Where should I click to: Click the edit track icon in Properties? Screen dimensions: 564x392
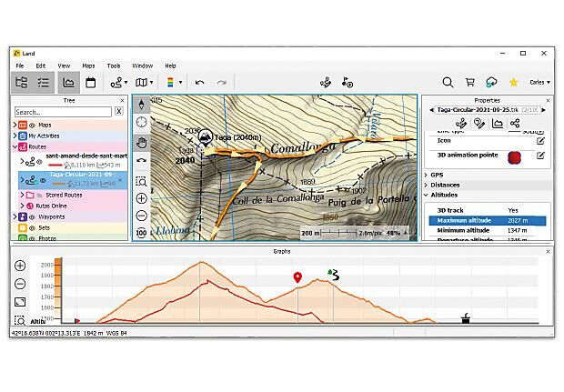point(461,124)
